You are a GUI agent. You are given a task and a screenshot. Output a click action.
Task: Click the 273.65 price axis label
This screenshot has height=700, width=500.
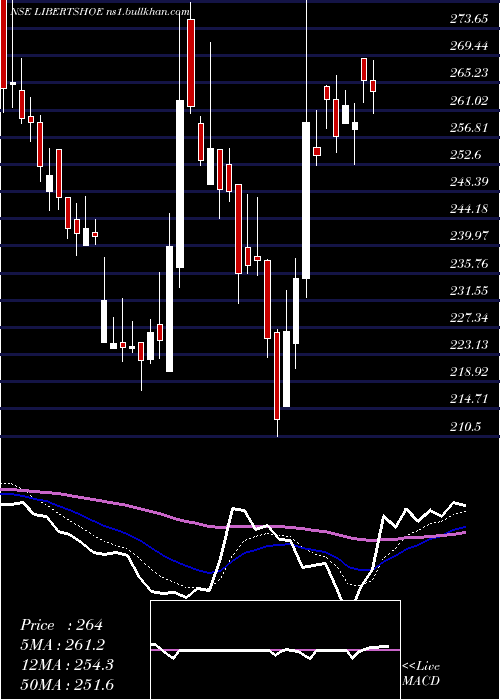[x=469, y=19]
